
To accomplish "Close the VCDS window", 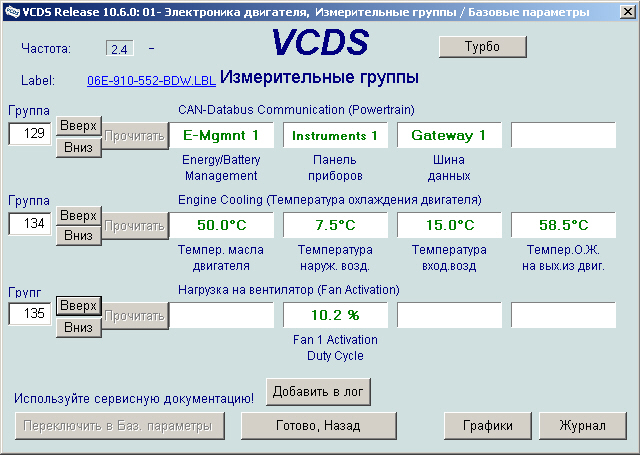I will point(627,12).
